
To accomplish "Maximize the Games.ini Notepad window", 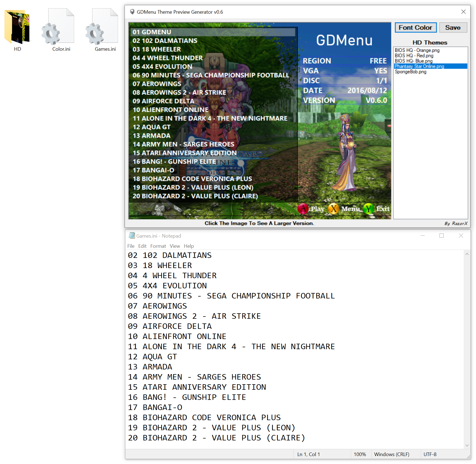I will pyautogui.click(x=441, y=235).
